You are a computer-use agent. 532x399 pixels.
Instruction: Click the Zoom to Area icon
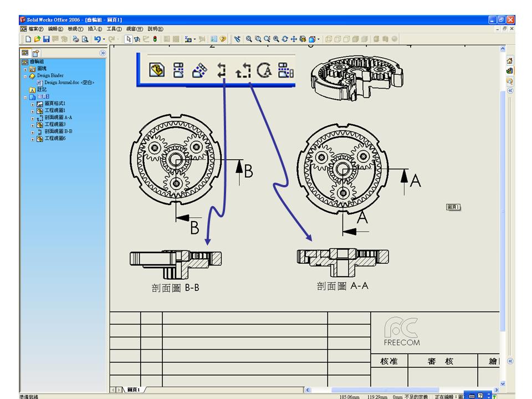pyautogui.click(x=258, y=39)
